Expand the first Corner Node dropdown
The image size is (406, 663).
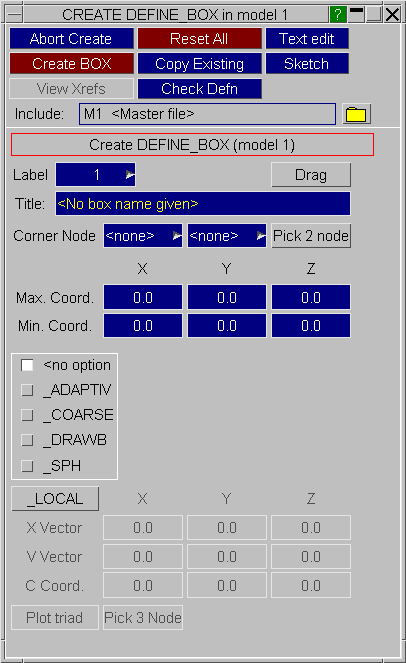tap(143, 236)
